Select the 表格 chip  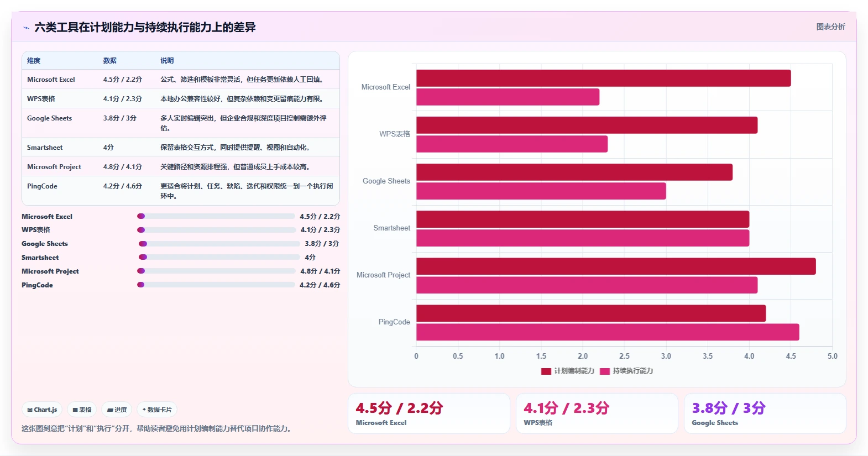click(x=82, y=410)
